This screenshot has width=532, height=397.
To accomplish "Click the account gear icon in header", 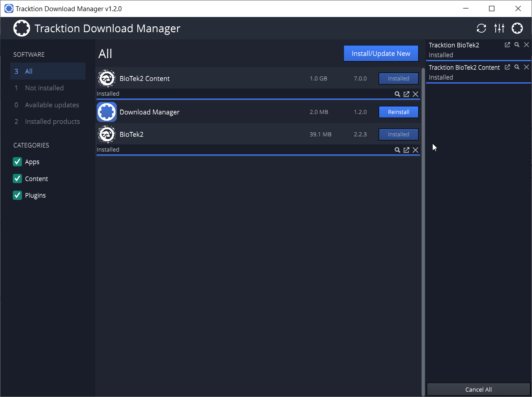I will point(517,29).
